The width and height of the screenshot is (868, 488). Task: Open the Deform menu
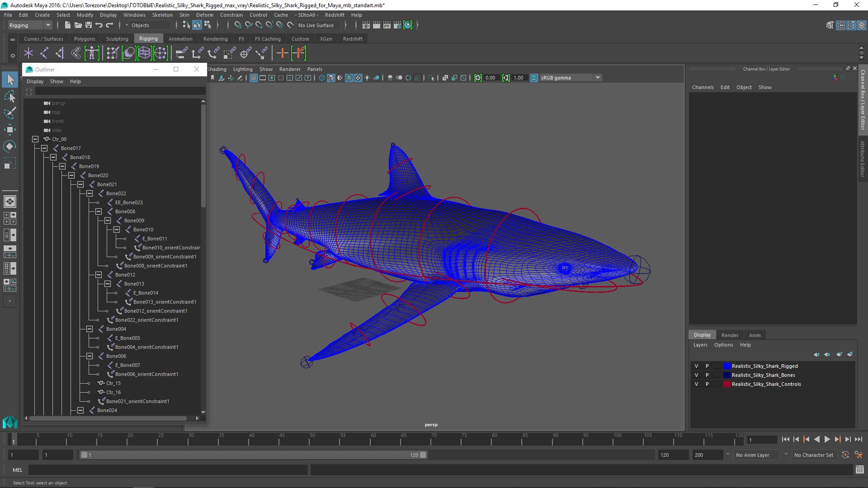point(204,15)
